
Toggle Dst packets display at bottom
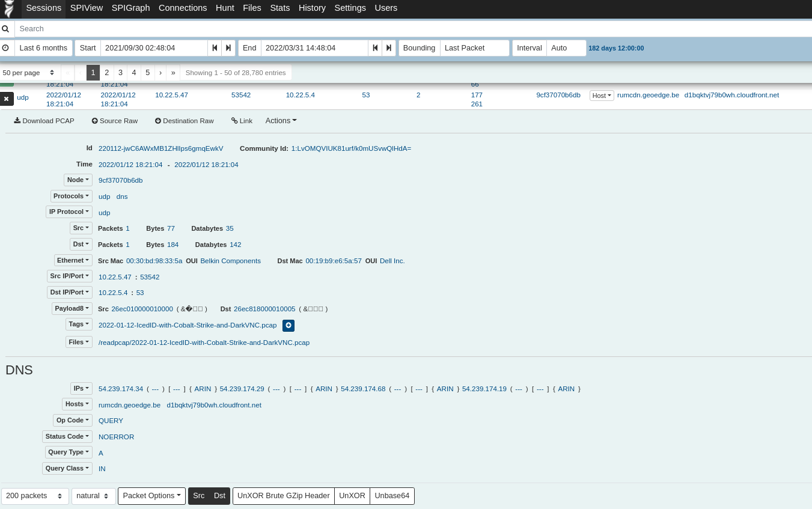220,496
